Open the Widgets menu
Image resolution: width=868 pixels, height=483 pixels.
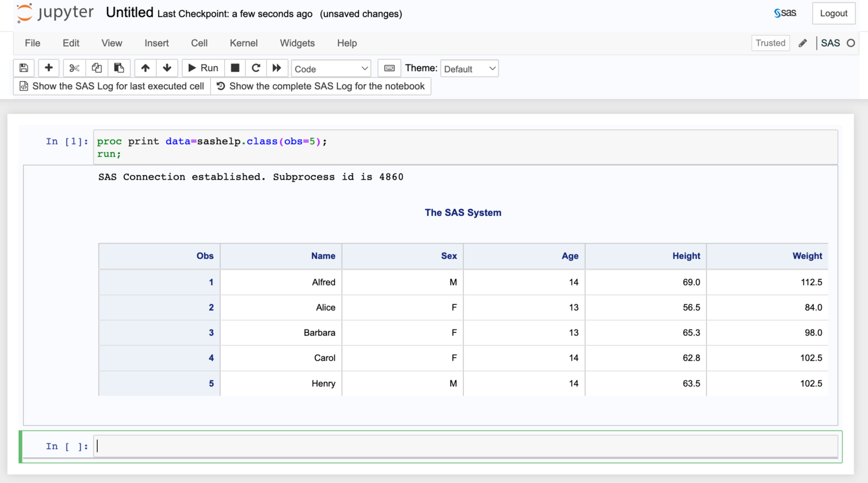[x=297, y=43]
